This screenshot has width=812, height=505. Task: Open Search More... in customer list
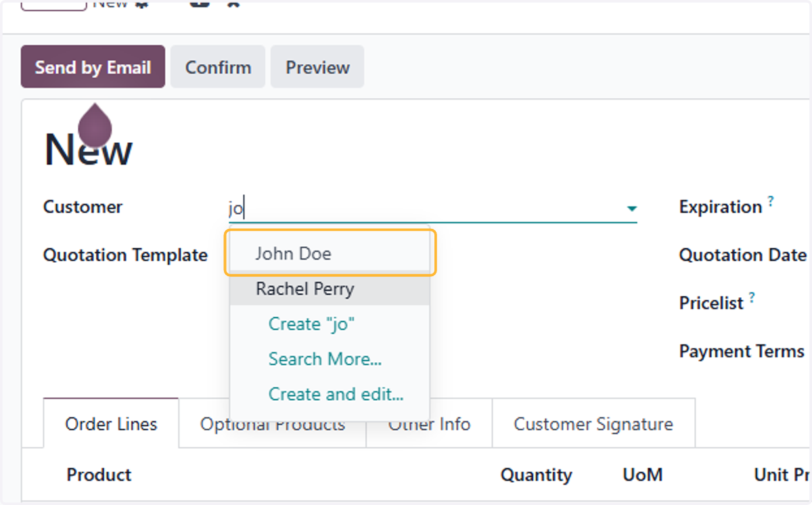click(325, 359)
